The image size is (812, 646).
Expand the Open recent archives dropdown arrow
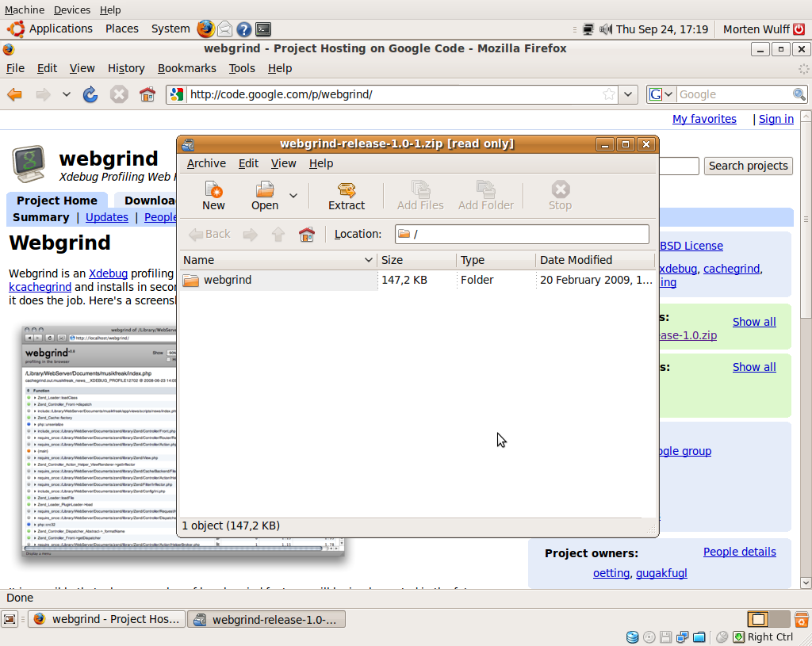pos(293,195)
